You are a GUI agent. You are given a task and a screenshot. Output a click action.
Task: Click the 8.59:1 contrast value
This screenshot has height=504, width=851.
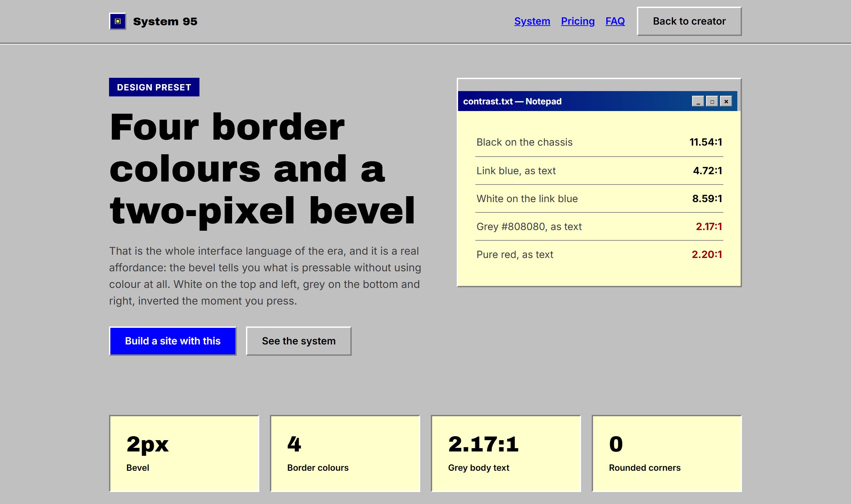click(707, 198)
